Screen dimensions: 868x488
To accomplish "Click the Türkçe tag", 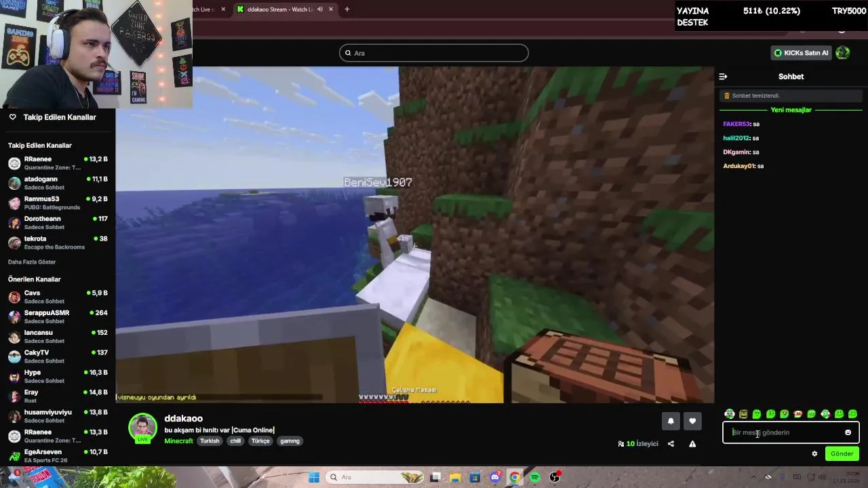I will click(x=260, y=441).
